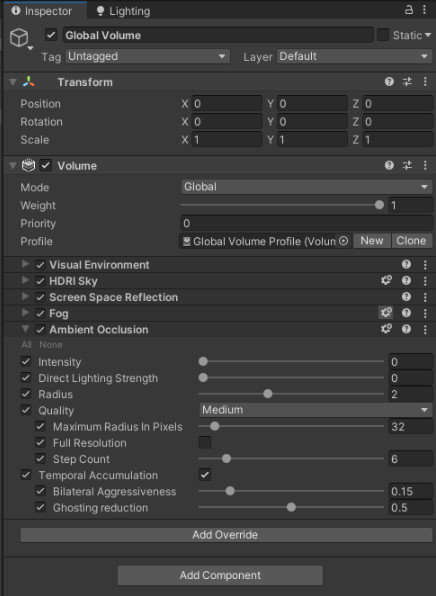This screenshot has width=436, height=596.
Task: Disable the HDRI Sky override checkbox
Action: coord(40,281)
